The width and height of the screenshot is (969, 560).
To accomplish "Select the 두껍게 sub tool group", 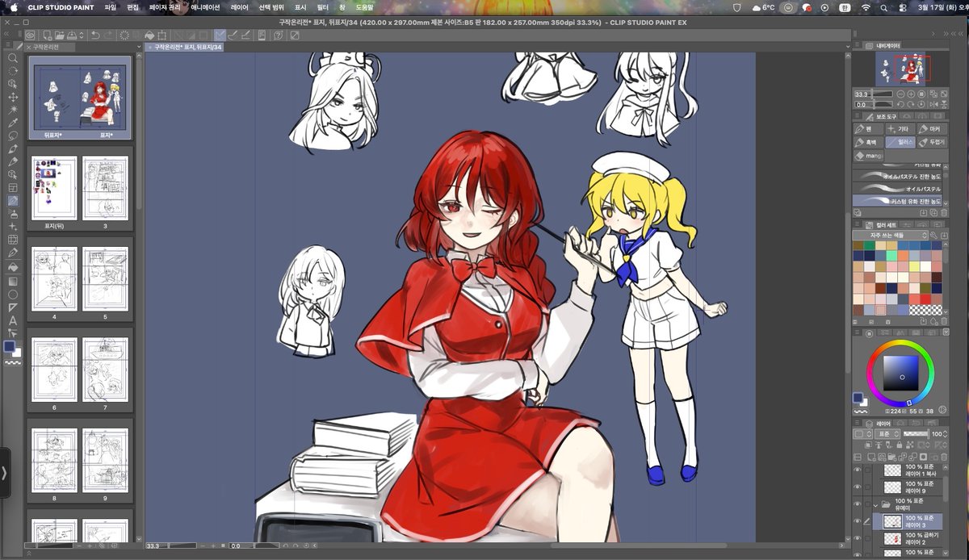I will click(932, 142).
